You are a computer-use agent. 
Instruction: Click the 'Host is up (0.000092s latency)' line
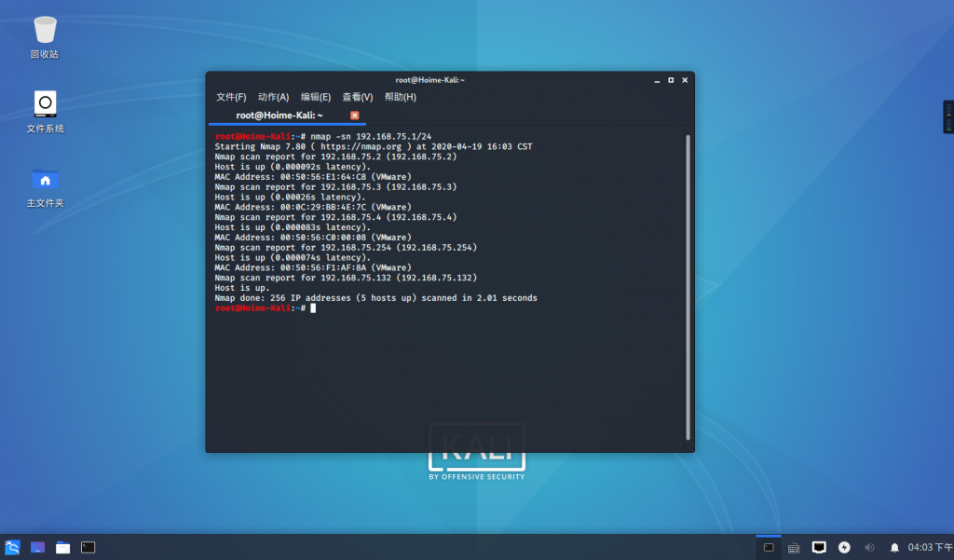coord(293,167)
